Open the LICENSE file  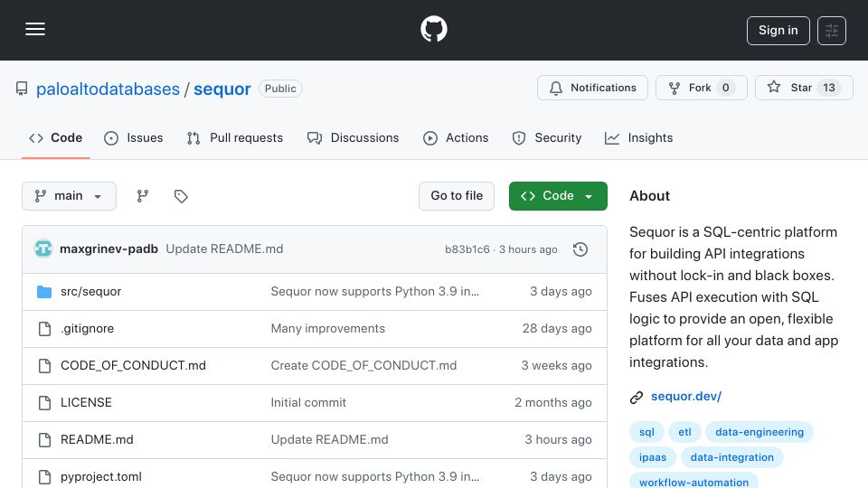point(86,403)
